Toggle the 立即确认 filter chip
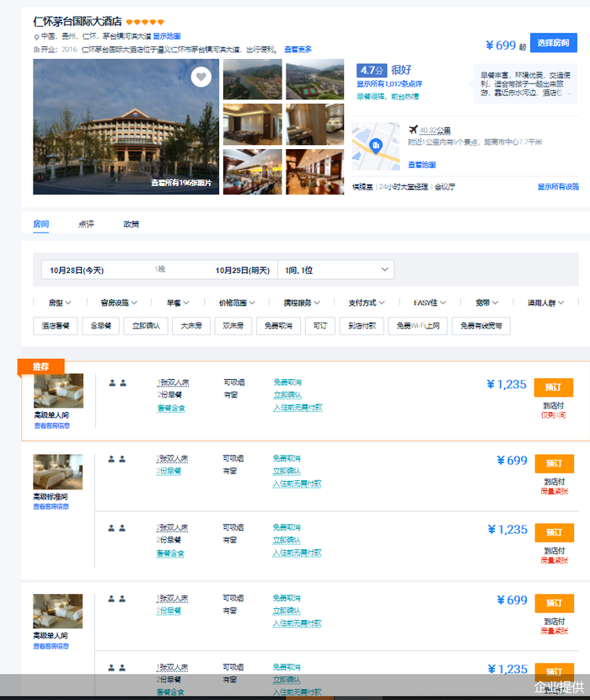Viewport: 590px width, 700px height. (x=146, y=326)
